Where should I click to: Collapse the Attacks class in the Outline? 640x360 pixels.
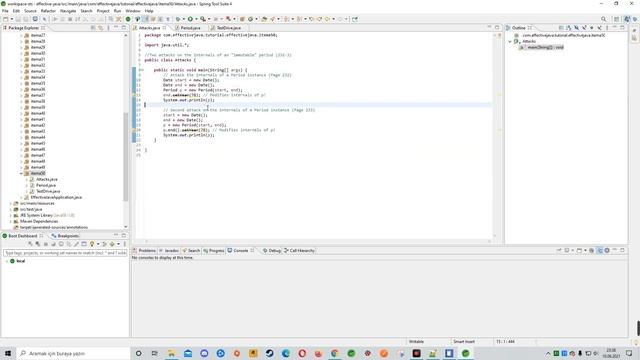click(x=510, y=42)
